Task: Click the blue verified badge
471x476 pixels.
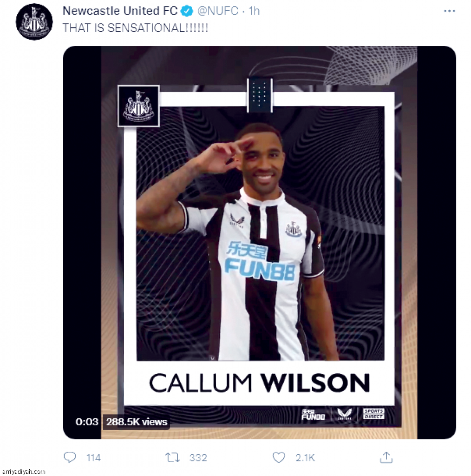Action: click(187, 11)
